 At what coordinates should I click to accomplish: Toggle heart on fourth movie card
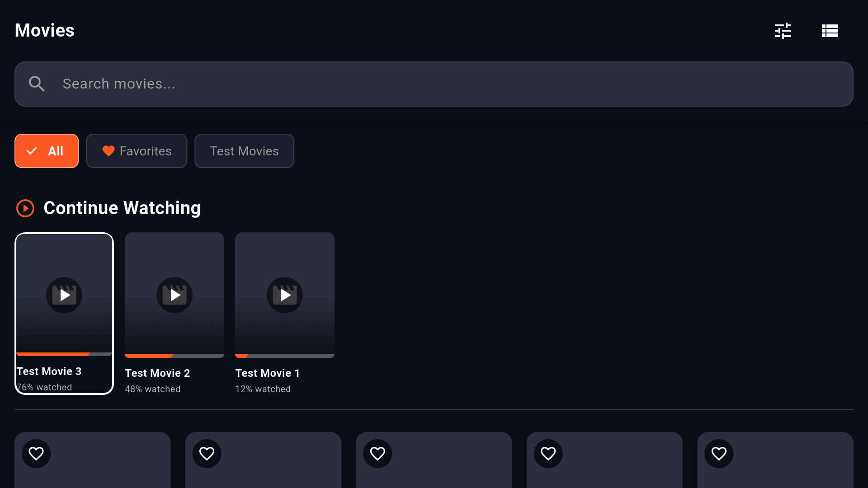click(548, 453)
